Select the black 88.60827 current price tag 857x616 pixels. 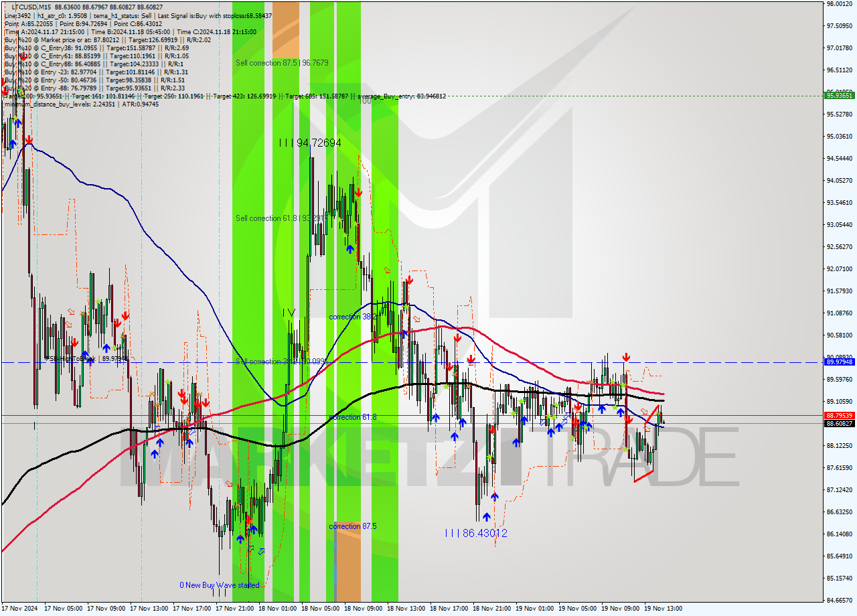click(839, 423)
